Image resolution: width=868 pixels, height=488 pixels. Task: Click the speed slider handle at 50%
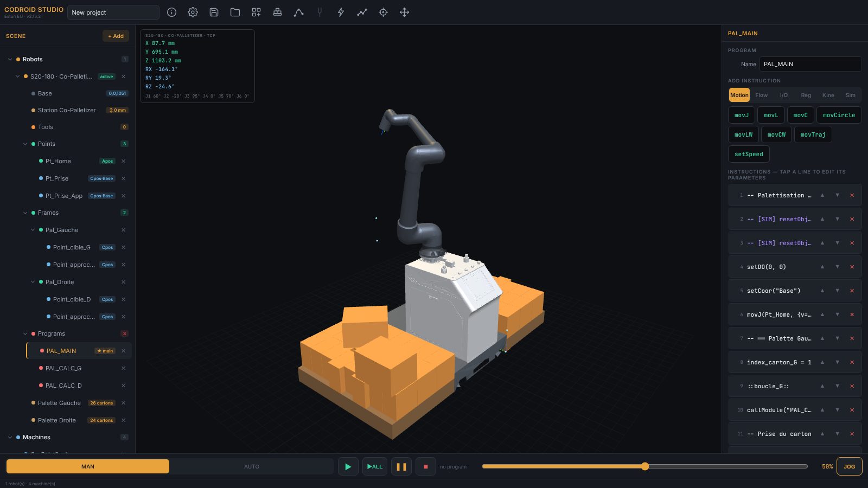[645, 466]
